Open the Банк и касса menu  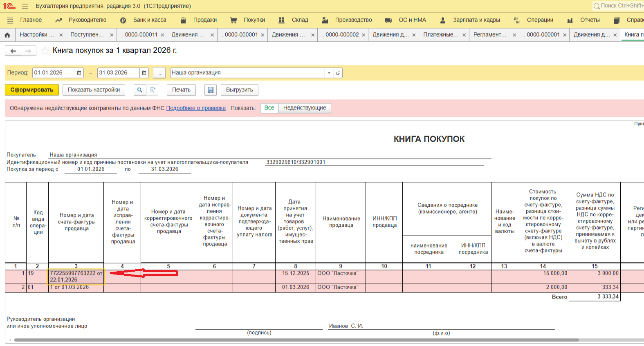pyautogui.click(x=149, y=20)
